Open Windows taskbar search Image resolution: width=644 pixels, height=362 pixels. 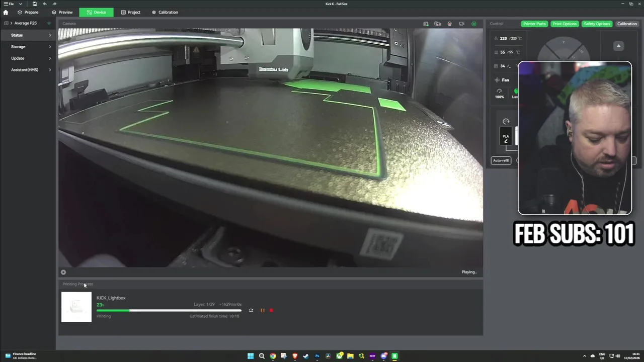pos(262,356)
